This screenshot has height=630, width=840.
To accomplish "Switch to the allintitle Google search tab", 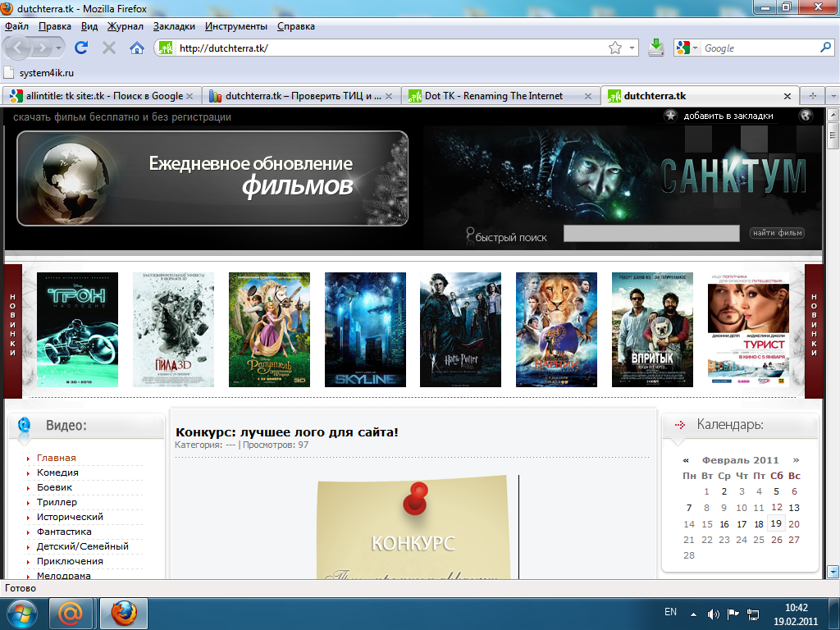I will (x=102, y=96).
